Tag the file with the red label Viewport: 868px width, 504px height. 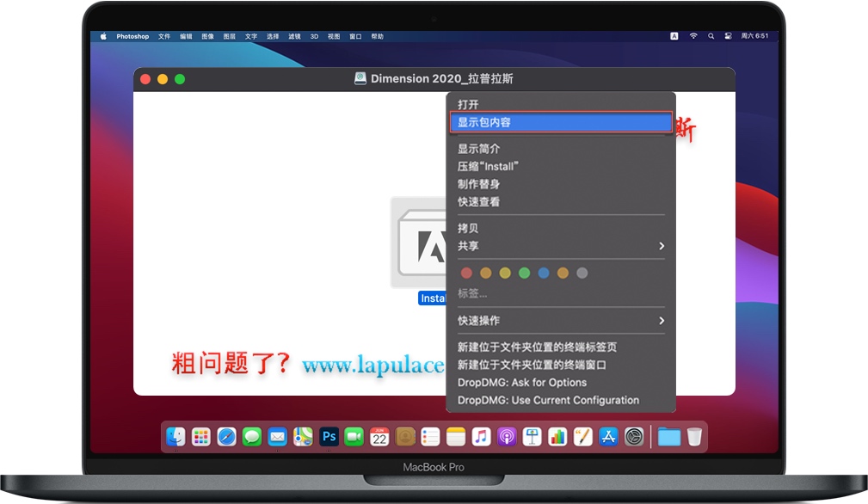coord(466,273)
